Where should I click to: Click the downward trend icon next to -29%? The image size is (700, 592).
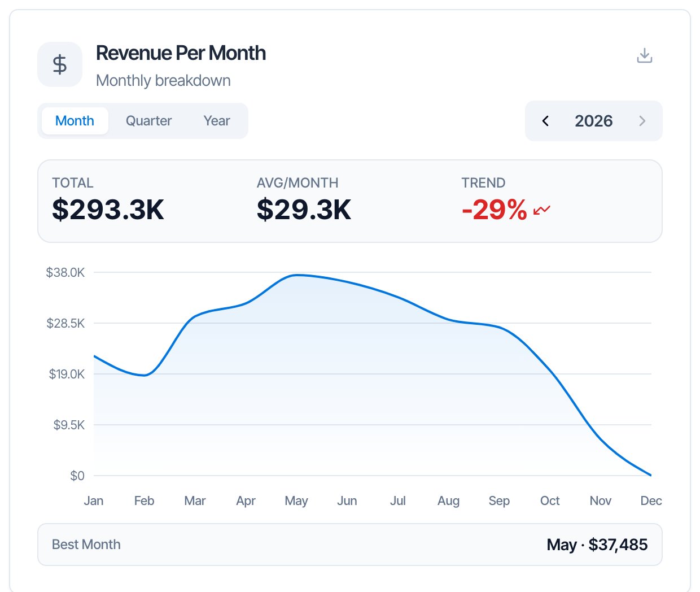[x=541, y=210]
